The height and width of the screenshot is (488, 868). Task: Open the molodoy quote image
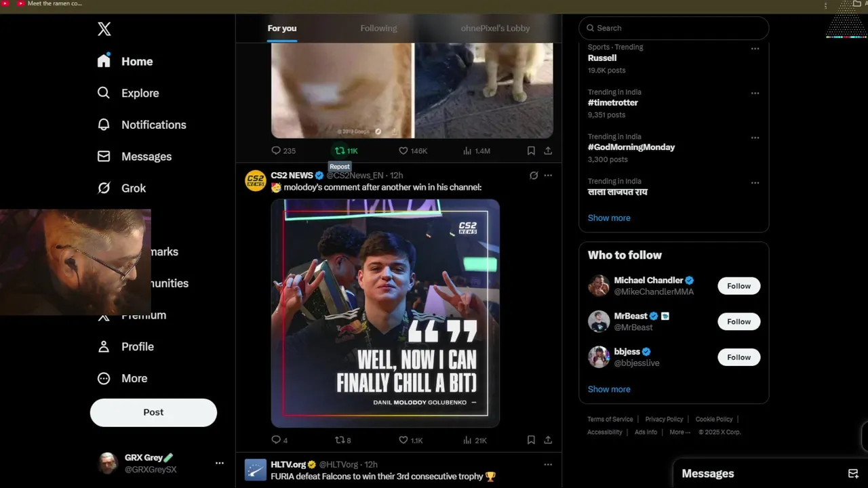pos(385,313)
